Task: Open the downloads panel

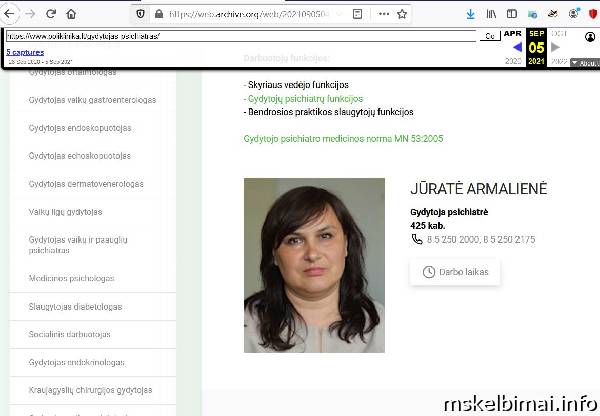Action: tap(471, 14)
